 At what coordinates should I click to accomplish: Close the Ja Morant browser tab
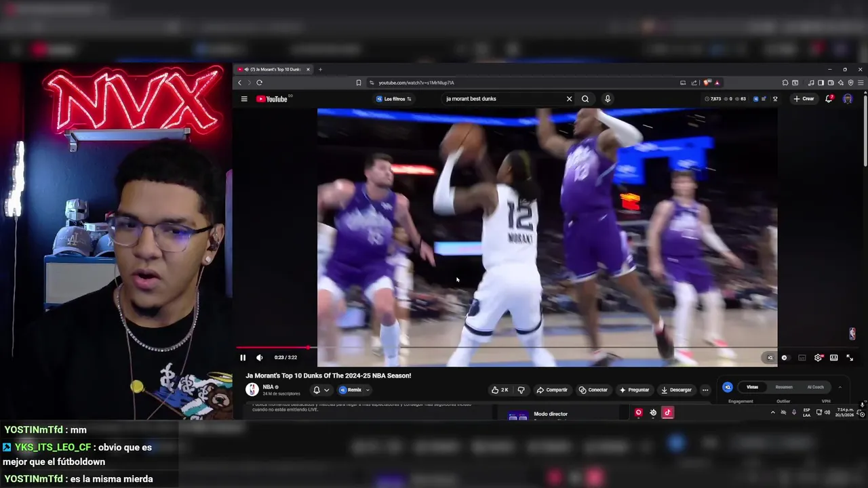point(308,69)
